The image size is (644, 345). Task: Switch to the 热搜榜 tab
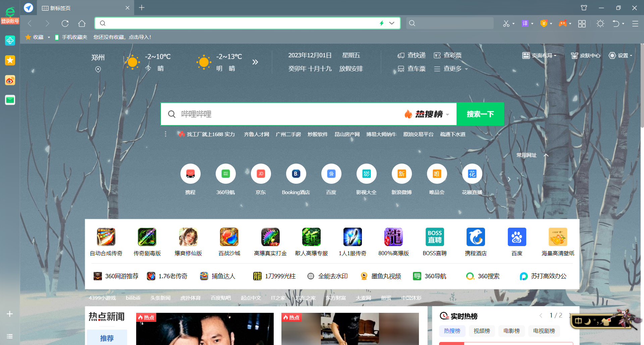point(452,331)
